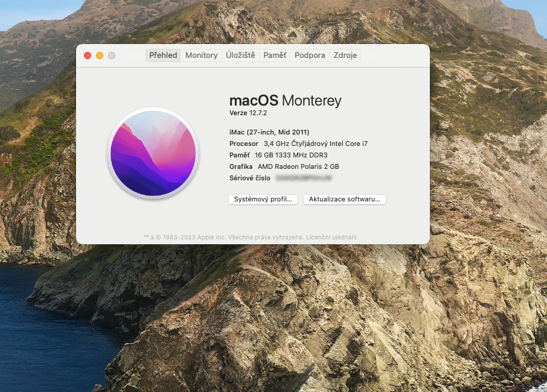547x392 pixels.
Task: Select the Úložiště tab
Action: pos(240,55)
